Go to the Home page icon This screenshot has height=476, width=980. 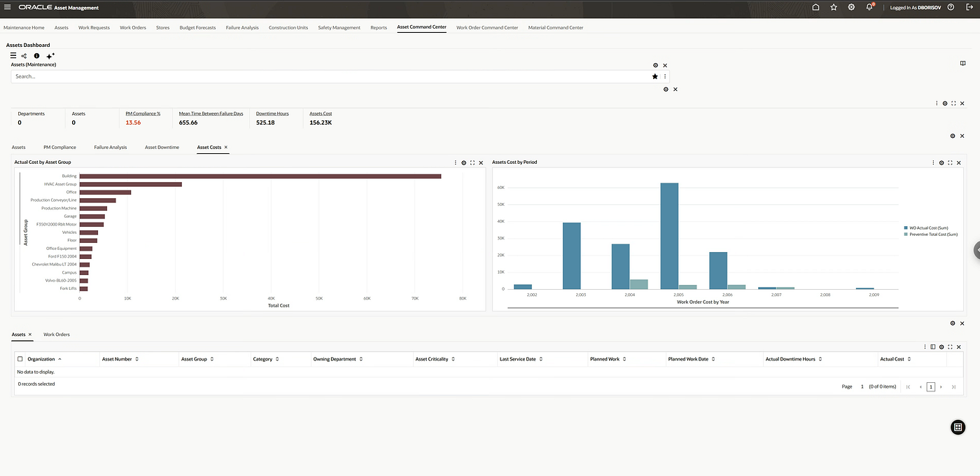tap(815, 7)
